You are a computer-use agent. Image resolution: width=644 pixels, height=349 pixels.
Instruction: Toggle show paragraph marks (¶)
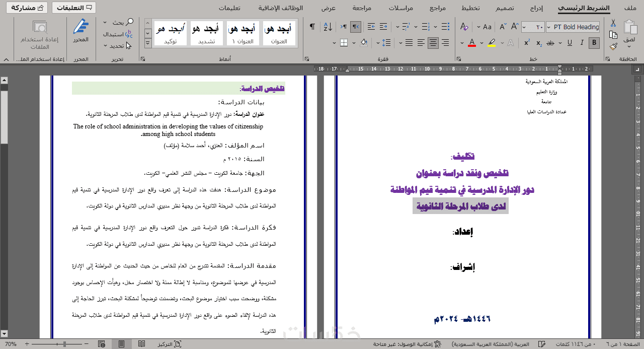(312, 27)
